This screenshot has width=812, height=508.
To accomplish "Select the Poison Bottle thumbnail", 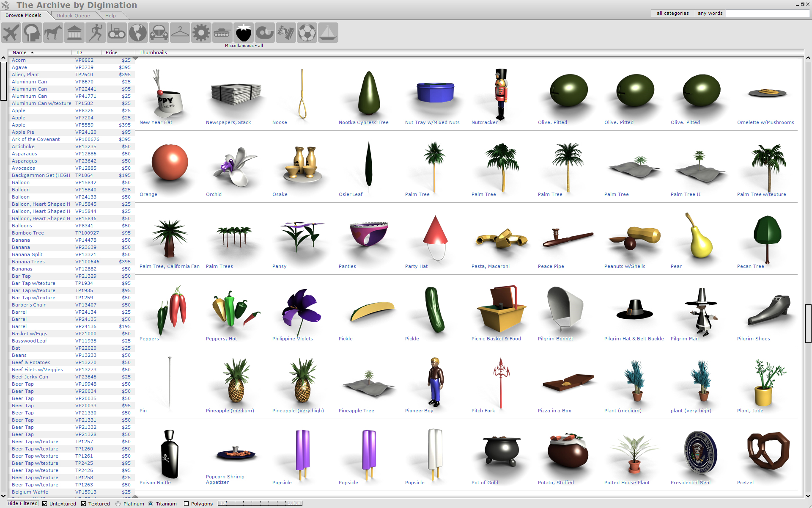I will tap(170, 454).
